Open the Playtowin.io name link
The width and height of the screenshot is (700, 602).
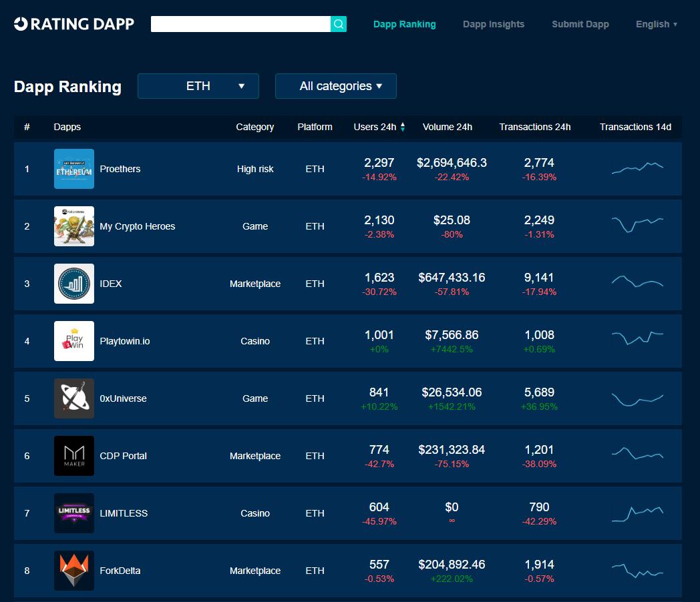[x=124, y=341]
